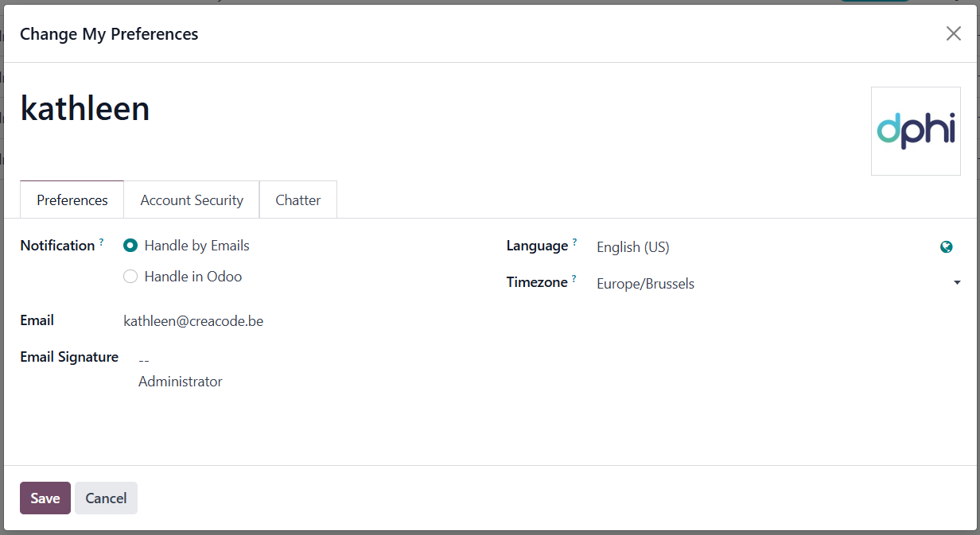Click the Notification help question mark
Viewport: 980px width, 535px height.
click(99, 240)
